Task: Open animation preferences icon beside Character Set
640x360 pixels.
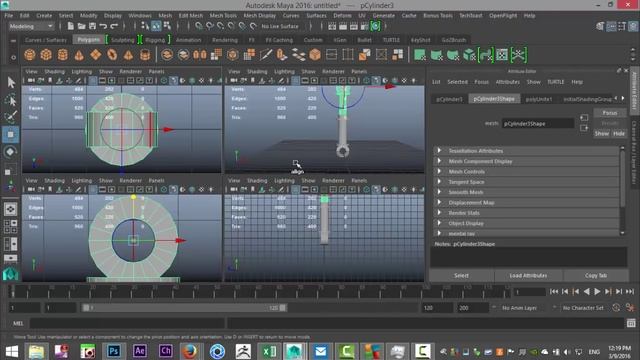Action: (630, 308)
